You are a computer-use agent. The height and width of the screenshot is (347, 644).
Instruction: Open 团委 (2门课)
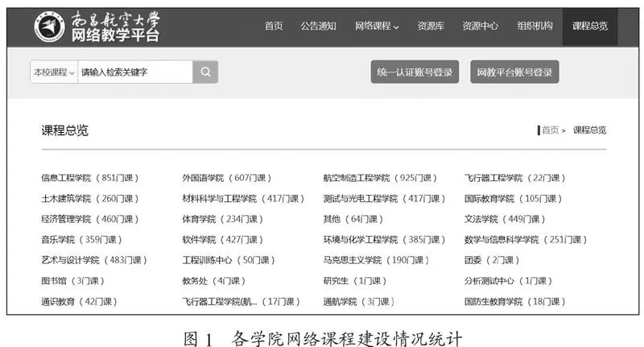click(x=492, y=260)
